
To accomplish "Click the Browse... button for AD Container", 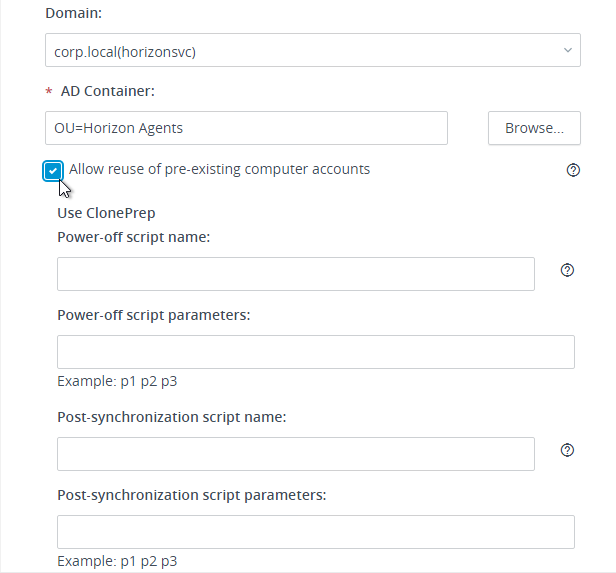I will click(x=534, y=128).
